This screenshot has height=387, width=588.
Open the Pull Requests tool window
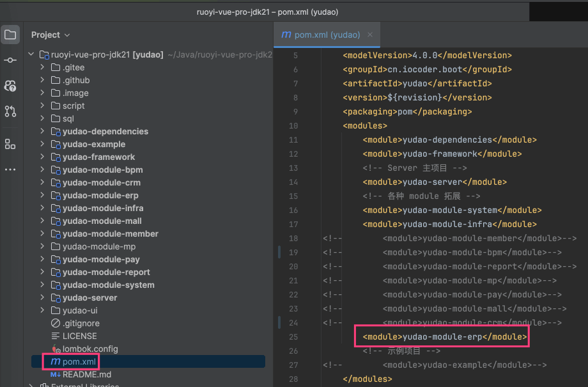click(10, 111)
